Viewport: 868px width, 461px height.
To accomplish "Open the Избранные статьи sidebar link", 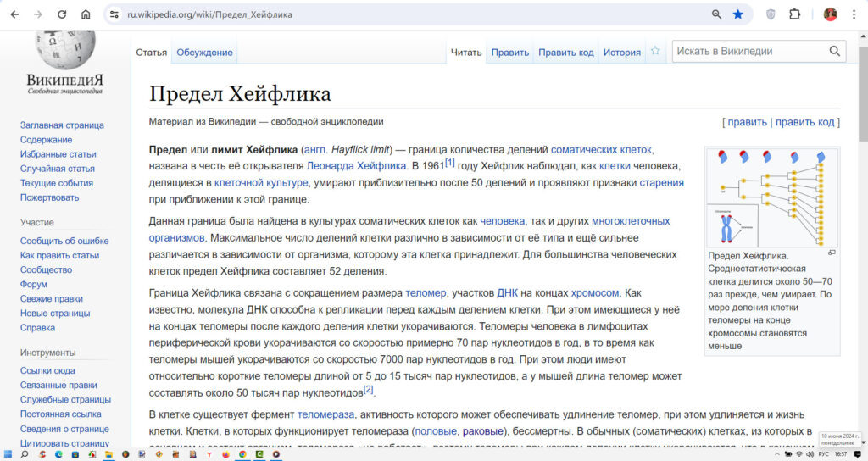I will click(x=58, y=154).
